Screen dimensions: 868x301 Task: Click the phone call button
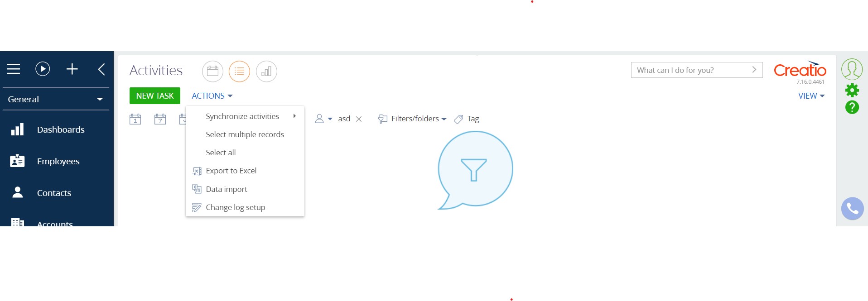point(852,209)
